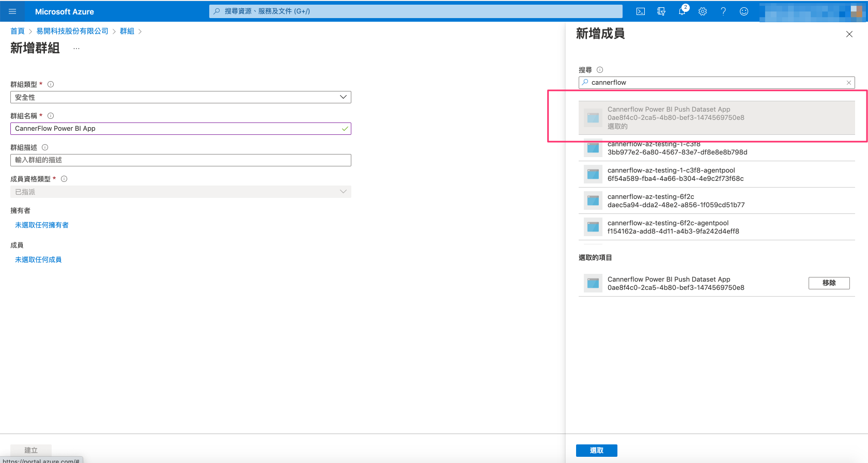This screenshot has height=463, width=868.
Task: Click the 未選取任何成員 link
Action: click(38, 259)
